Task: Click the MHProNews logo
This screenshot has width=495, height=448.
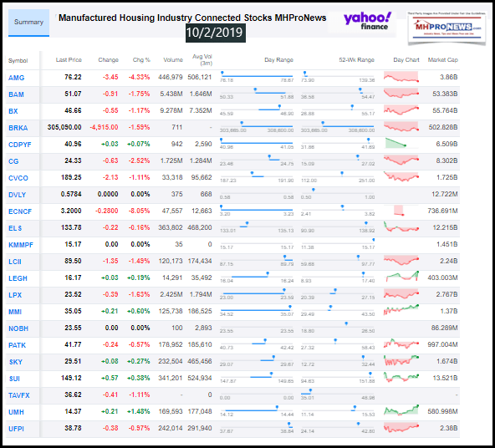Action: click(x=447, y=28)
